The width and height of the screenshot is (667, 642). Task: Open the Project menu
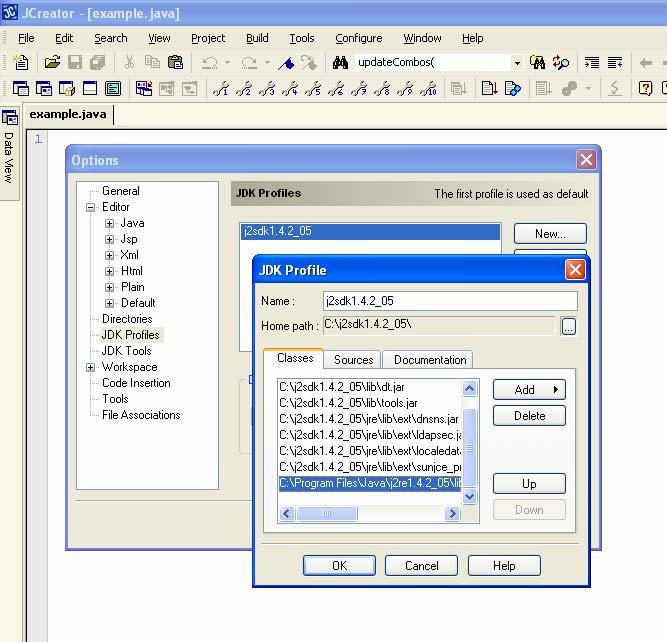point(208,38)
